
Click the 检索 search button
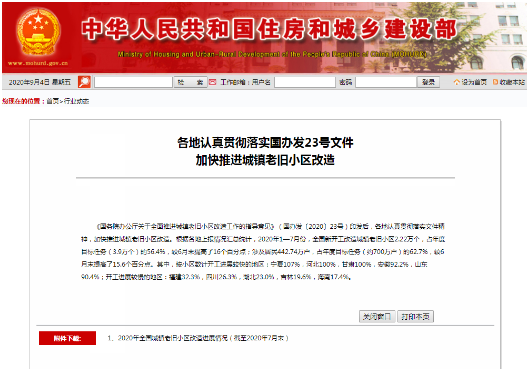190,82
